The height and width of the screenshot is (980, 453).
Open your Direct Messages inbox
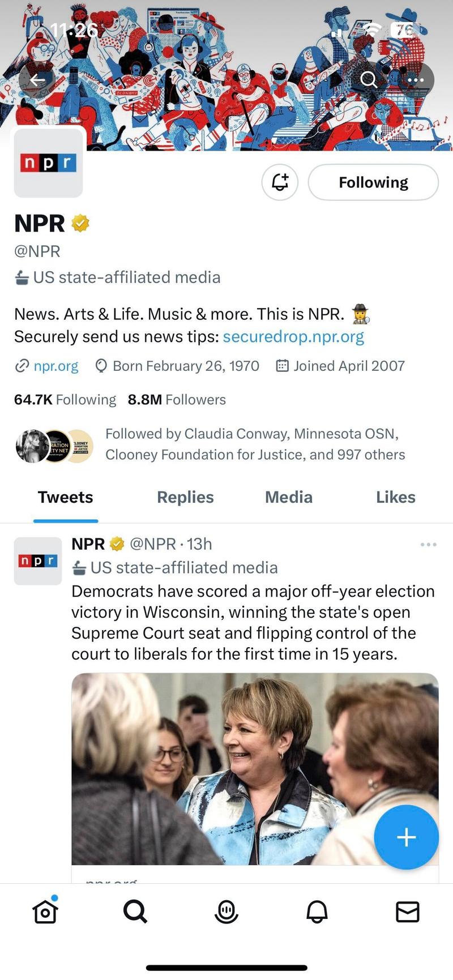pos(408,911)
